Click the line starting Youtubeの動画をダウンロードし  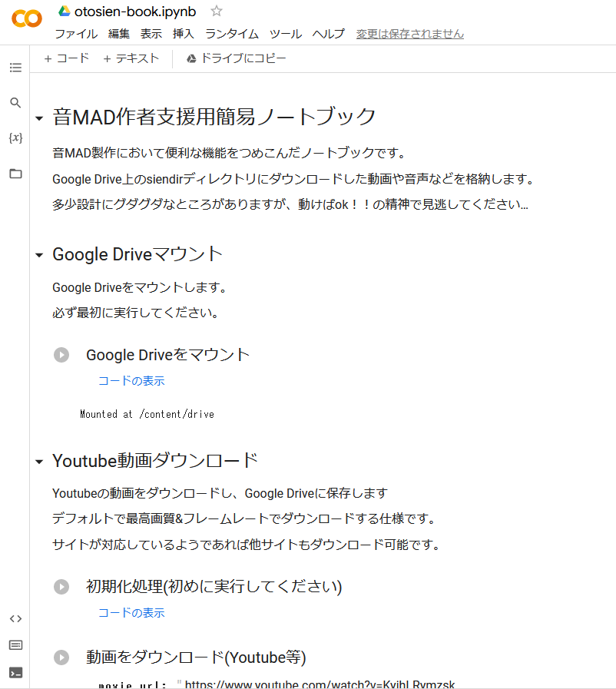220,493
